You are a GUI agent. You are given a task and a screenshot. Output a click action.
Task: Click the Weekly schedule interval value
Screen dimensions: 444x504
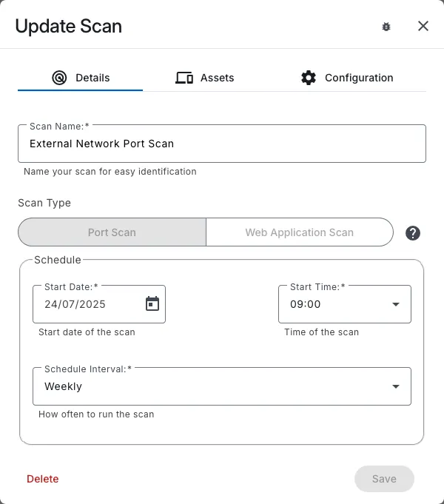point(64,386)
